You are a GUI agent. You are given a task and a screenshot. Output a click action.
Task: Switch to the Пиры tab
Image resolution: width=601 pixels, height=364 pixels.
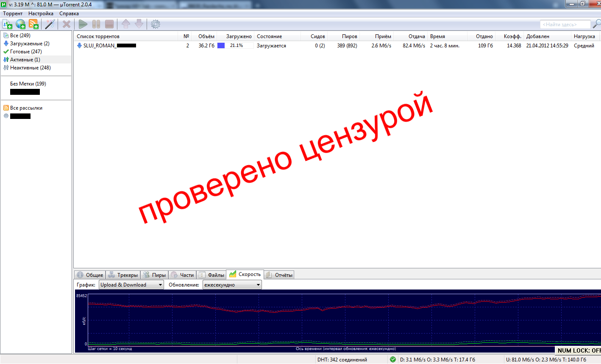[x=154, y=275]
